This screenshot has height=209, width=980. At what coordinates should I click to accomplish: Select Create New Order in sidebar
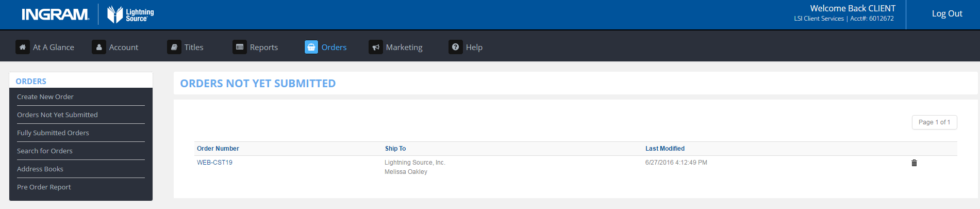[45, 97]
